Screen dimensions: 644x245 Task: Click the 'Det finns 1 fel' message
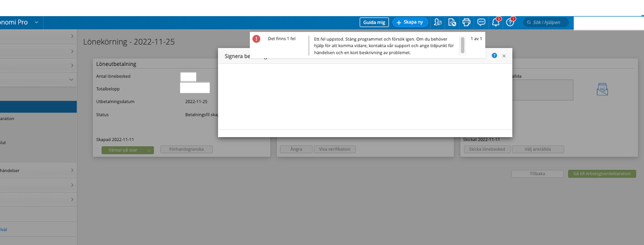pos(282,39)
